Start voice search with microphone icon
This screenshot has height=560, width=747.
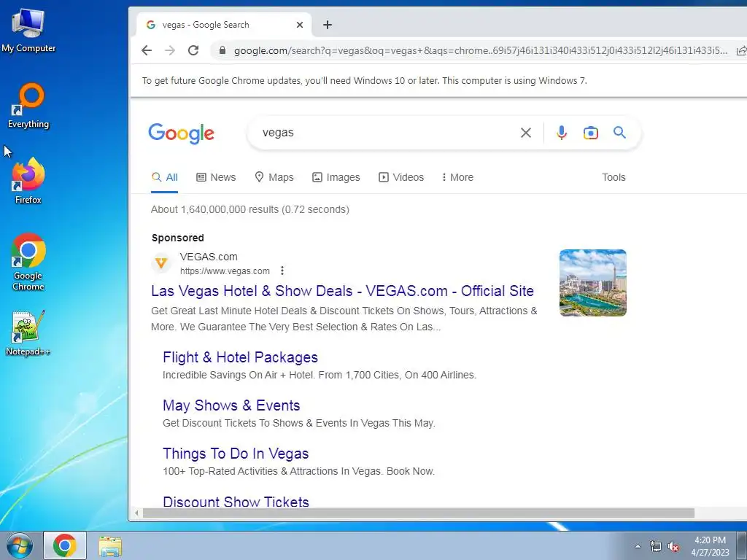(562, 133)
